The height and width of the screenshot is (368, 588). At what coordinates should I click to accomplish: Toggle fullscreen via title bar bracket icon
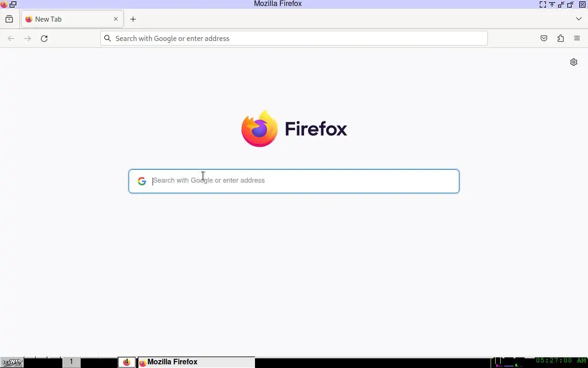(x=543, y=4)
